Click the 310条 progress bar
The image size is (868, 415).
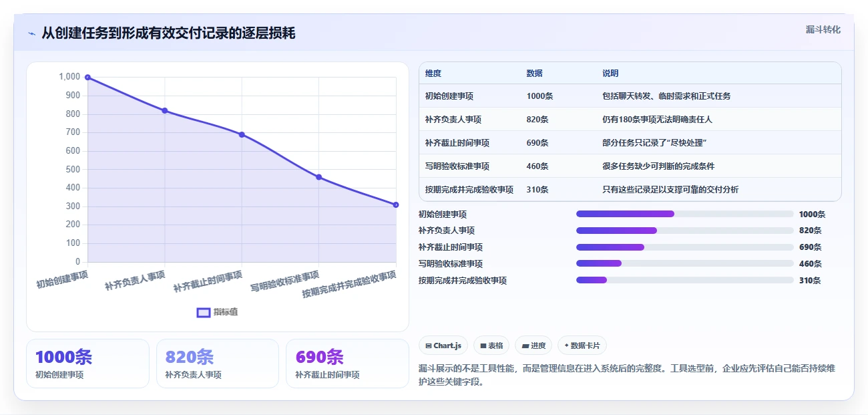[x=685, y=281]
